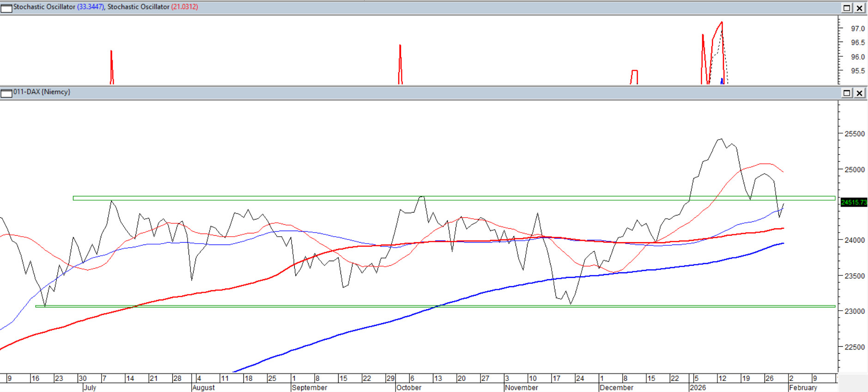
Task: Click the 011-DAX {Niemcy} pane title
Action: [42, 92]
